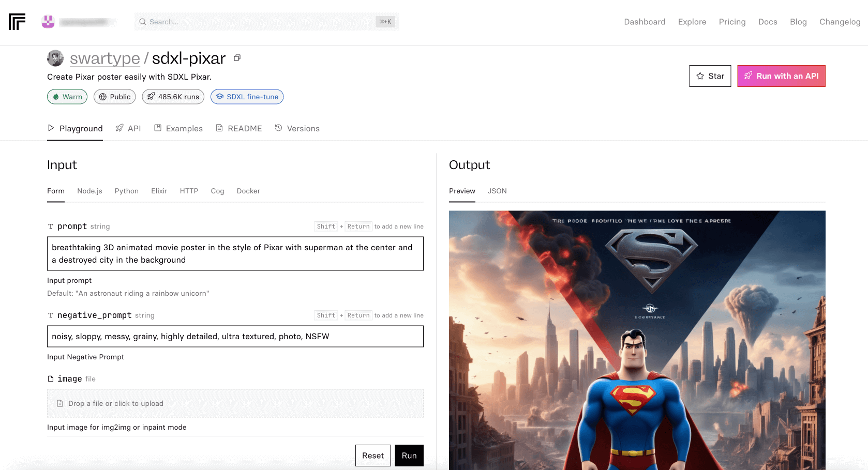Image resolution: width=868 pixels, height=470 pixels.
Task: Copy model name using copy icon
Action: point(237,58)
